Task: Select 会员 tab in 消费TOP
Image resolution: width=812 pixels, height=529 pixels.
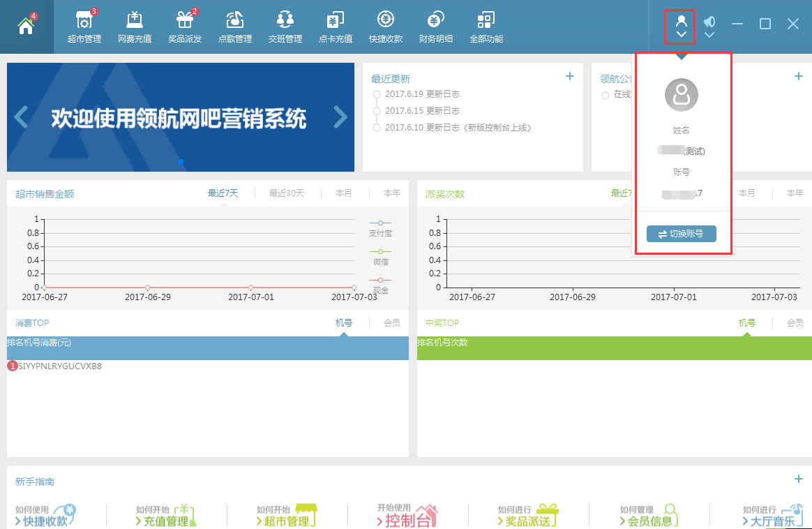Action: 391,323
